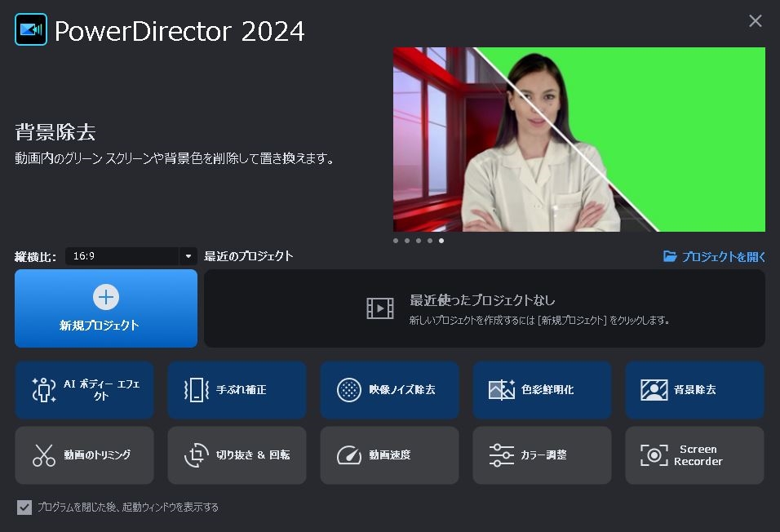Screen dimensions: 780x532
Task: Click 最近使ったプロジェクトなし text
Action: point(482,300)
